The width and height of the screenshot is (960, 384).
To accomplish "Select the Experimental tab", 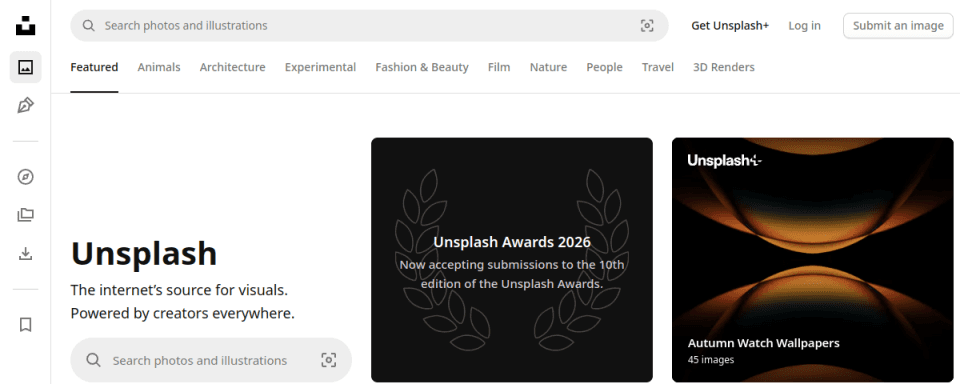I will click(x=320, y=67).
